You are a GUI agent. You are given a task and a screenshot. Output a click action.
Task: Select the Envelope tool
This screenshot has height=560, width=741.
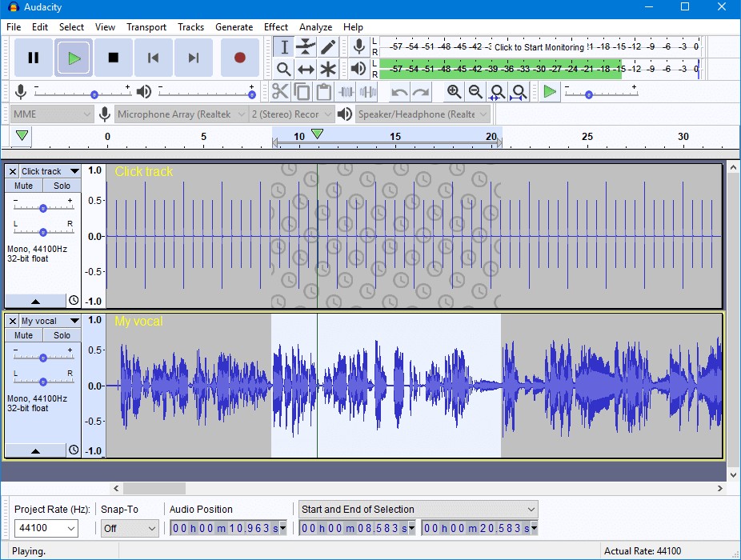point(305,46)
